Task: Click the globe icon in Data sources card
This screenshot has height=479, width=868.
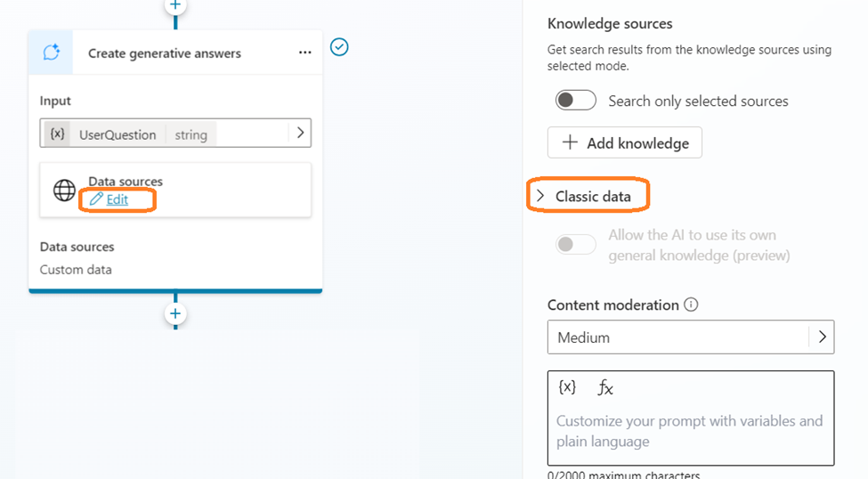Action: 64,190
